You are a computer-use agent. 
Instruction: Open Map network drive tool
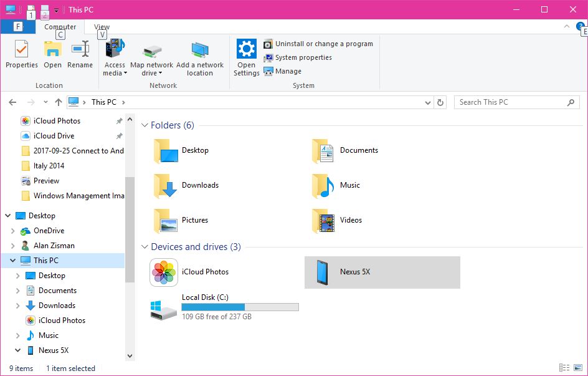[151, 59]
